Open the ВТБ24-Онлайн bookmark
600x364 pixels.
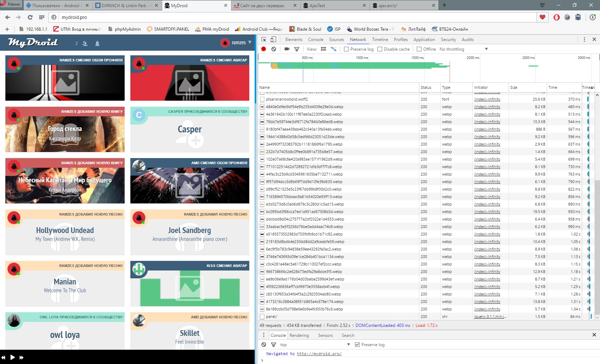(450, 29)
